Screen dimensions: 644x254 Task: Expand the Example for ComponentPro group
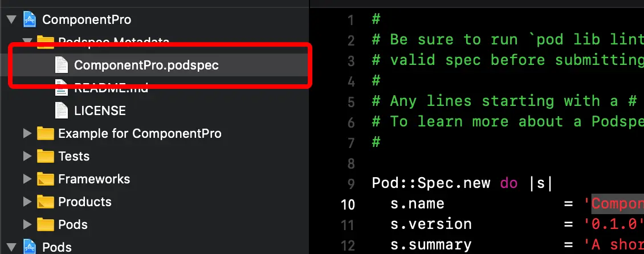click(x=27, y=134)
